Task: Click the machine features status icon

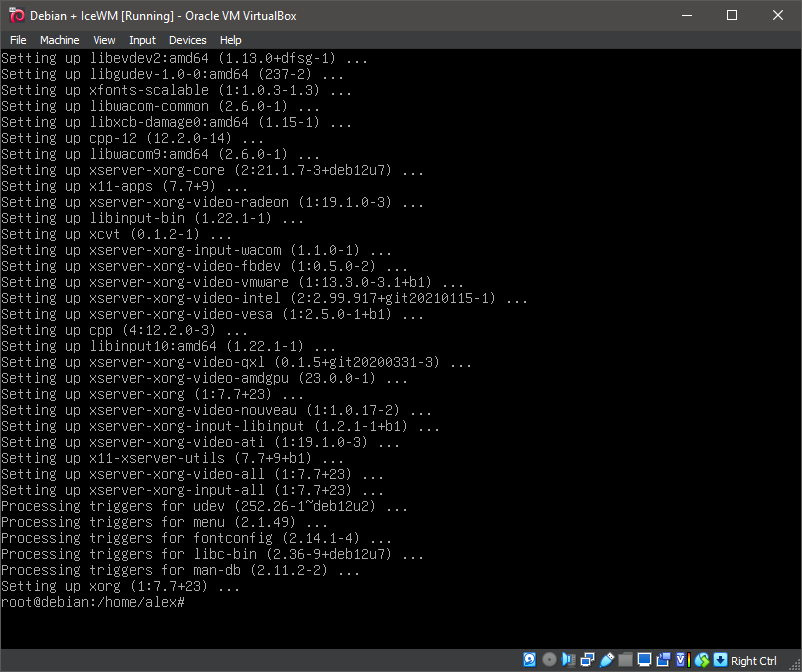Action: [x=681, y=660]
